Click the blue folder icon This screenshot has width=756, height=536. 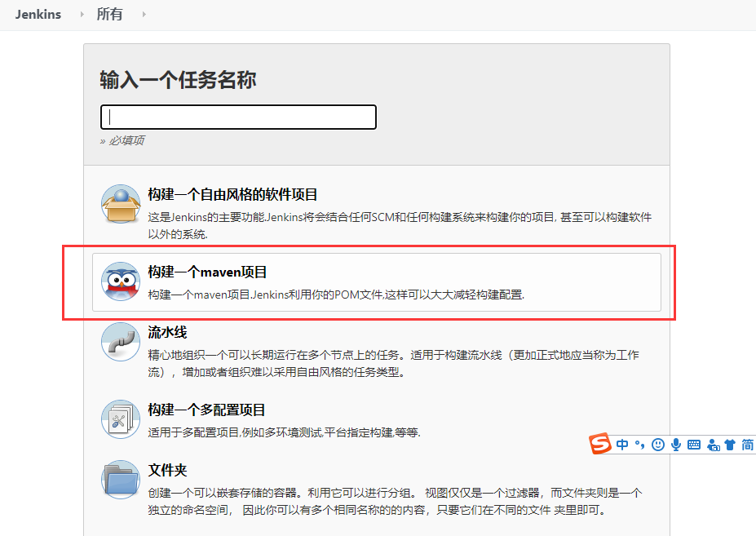coord(121,480)
